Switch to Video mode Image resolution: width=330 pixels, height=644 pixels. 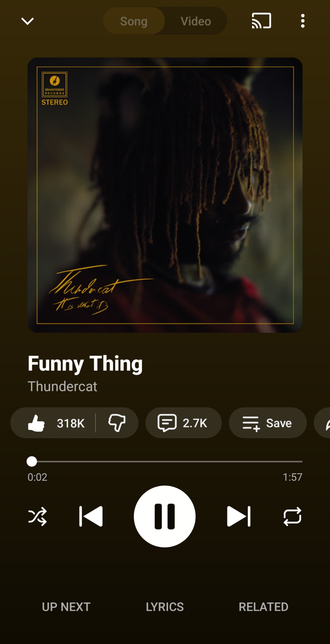tap(196, 21)
